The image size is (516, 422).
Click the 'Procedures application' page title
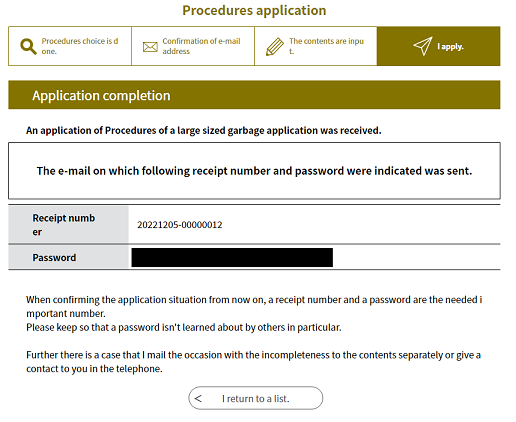[254, 10]
